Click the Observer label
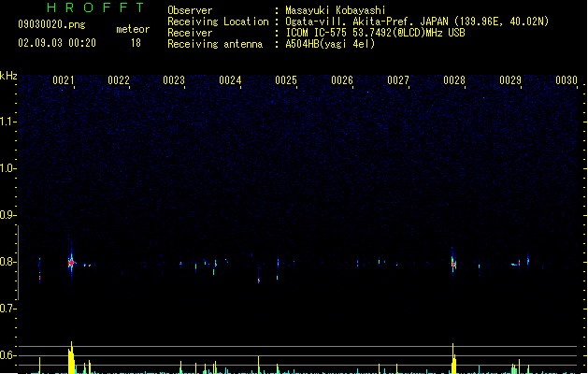The width and height of the screenshot is (588, 374). coord(190,10)
